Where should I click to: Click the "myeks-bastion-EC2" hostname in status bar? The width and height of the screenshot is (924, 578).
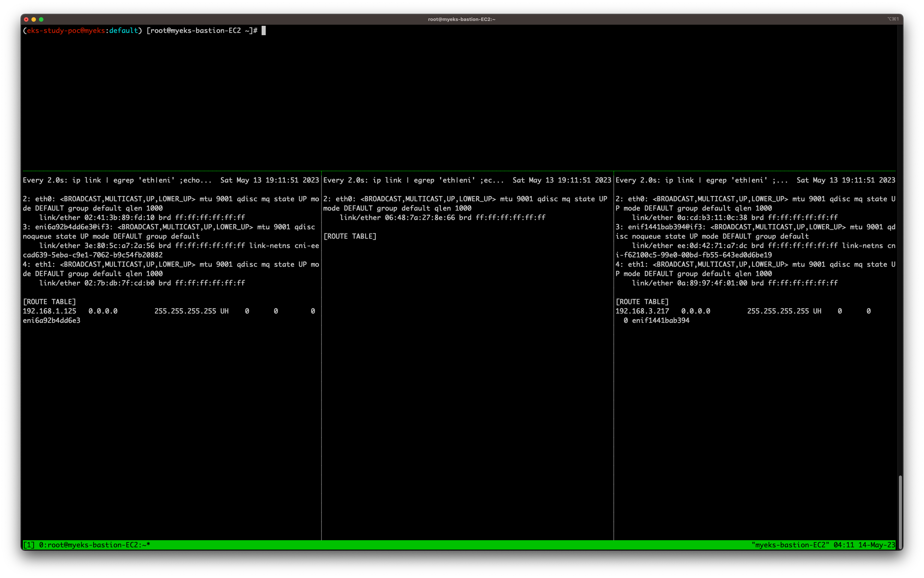790,545
